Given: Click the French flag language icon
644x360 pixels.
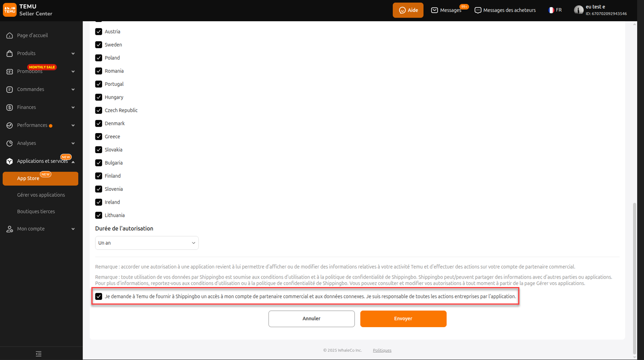Looking at the screenshot, I should 551,10.
